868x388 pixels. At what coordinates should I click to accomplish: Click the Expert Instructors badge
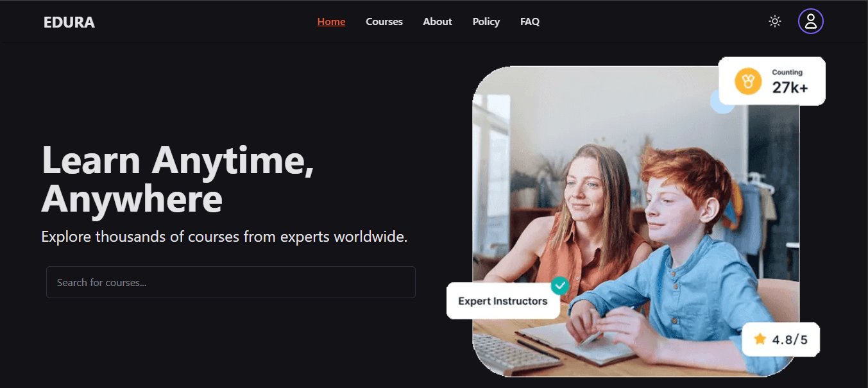click(503, 301)
